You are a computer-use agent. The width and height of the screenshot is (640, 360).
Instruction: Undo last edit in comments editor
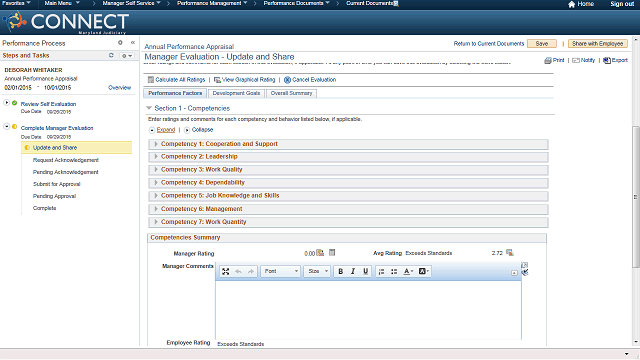tap(238, 271)
